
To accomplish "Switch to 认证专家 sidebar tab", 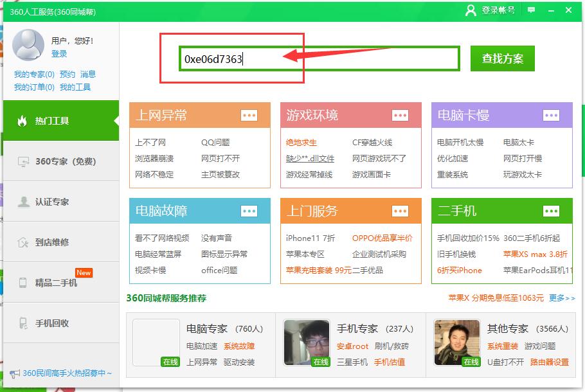I will pyautogui.click(x=61, y=202).
